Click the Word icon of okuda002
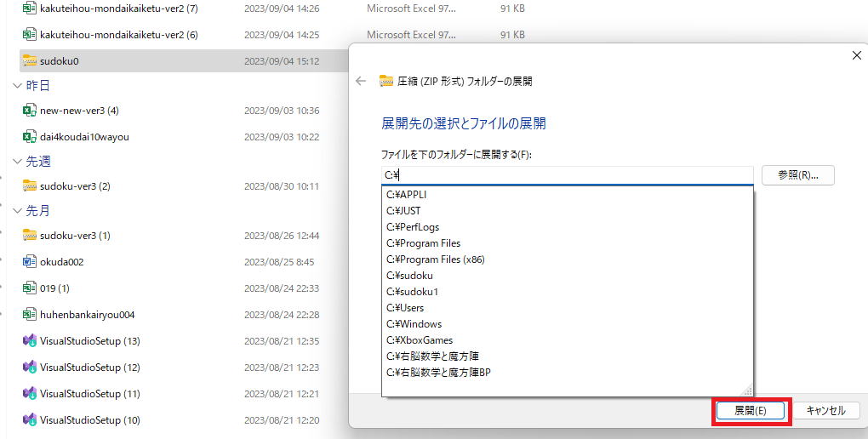Screen dimensions: 868x439 click(29, 262)
